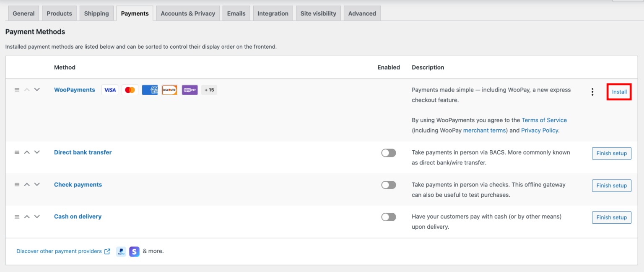Click Finish setup for Check payments

(x=611, y=186)
